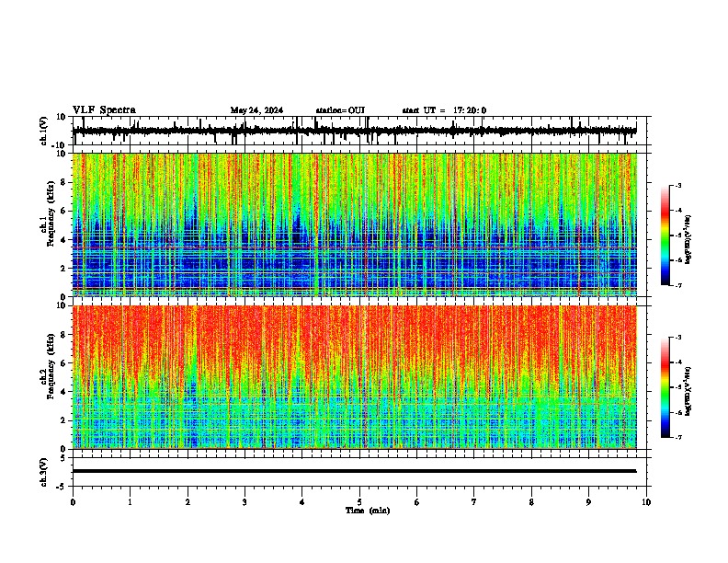The width and height of the screenshot is (728, 563).
Task: Click inside the ch.2 spectrogram panel
Action: click(355, 377)
